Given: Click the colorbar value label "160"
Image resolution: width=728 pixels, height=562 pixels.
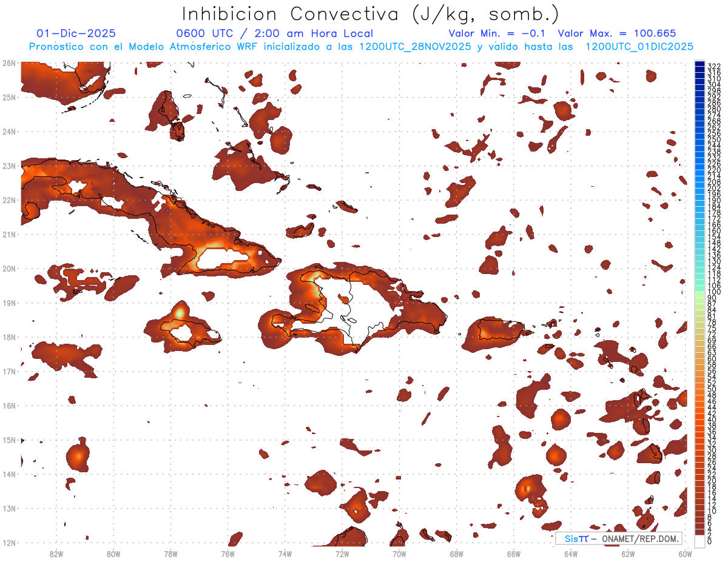Looking at the screenshot, I should coord(714,231).
